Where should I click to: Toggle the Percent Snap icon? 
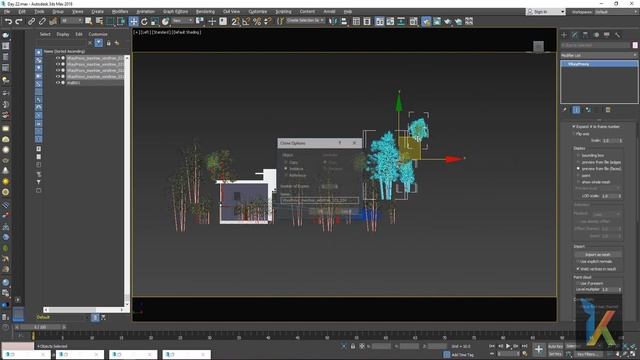[257, 21]
